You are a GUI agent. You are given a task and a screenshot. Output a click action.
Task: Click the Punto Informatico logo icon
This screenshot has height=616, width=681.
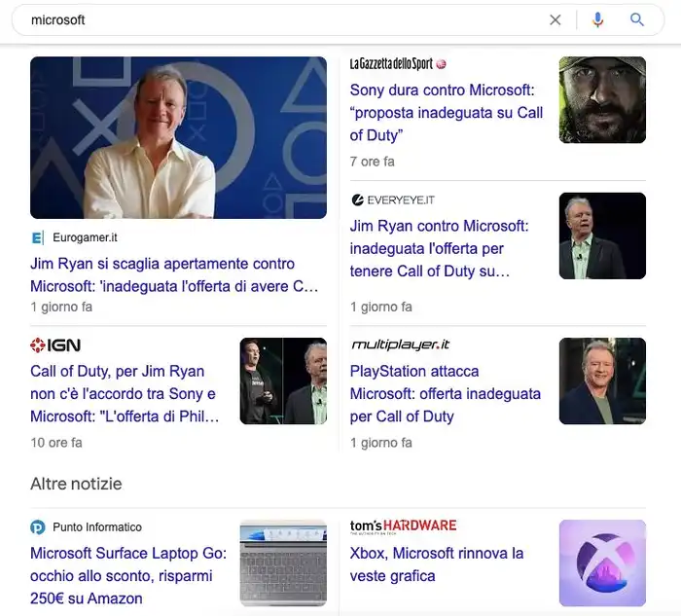click(x=38, y=526)
